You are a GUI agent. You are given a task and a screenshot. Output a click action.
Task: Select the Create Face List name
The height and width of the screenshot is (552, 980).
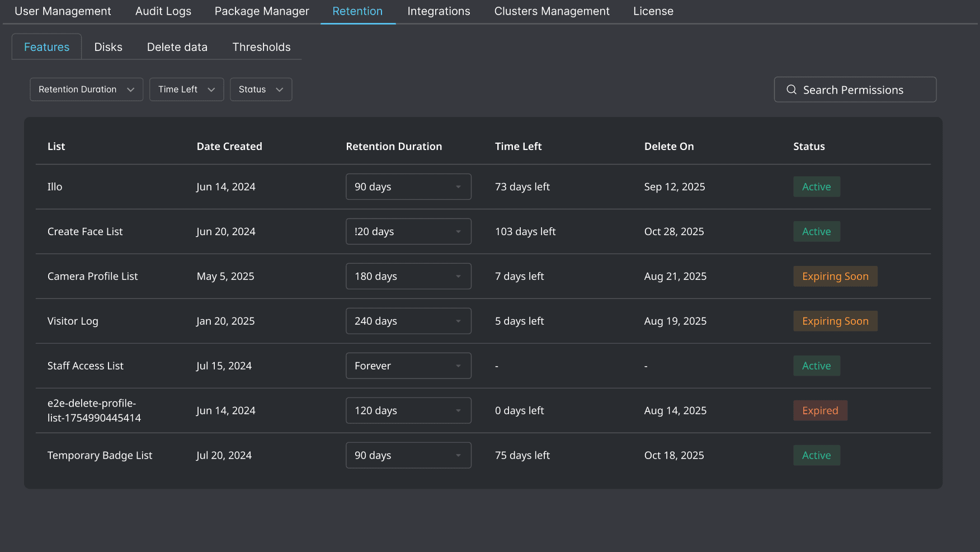coord(85,231)
